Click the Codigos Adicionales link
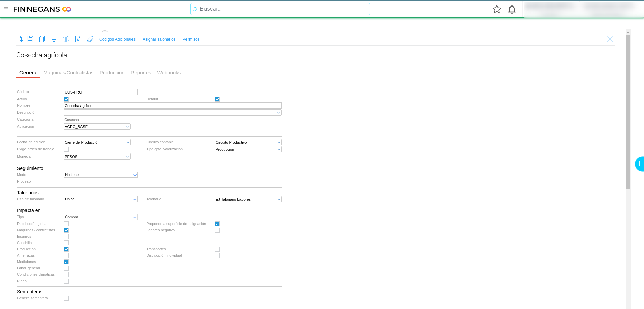This screenshot has height=309, width=644. 117,39
